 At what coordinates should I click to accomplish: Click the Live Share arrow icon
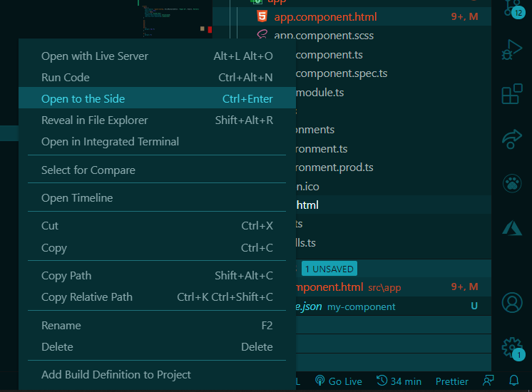(x=512, y=139)
